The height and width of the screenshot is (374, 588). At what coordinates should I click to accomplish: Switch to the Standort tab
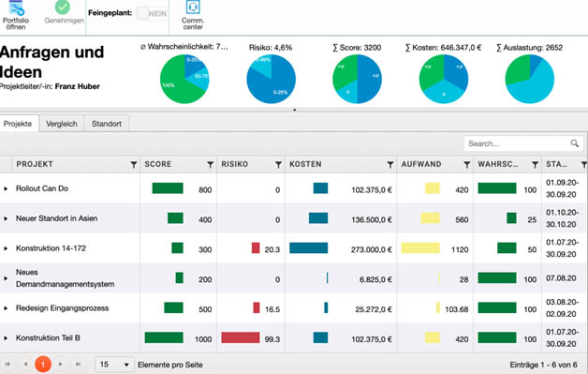tap(107, 124)
